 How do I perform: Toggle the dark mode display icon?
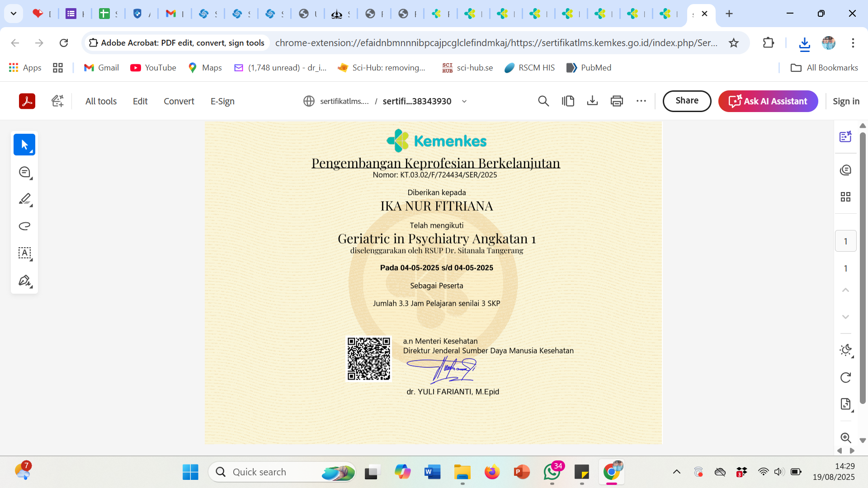click(845, 350)
